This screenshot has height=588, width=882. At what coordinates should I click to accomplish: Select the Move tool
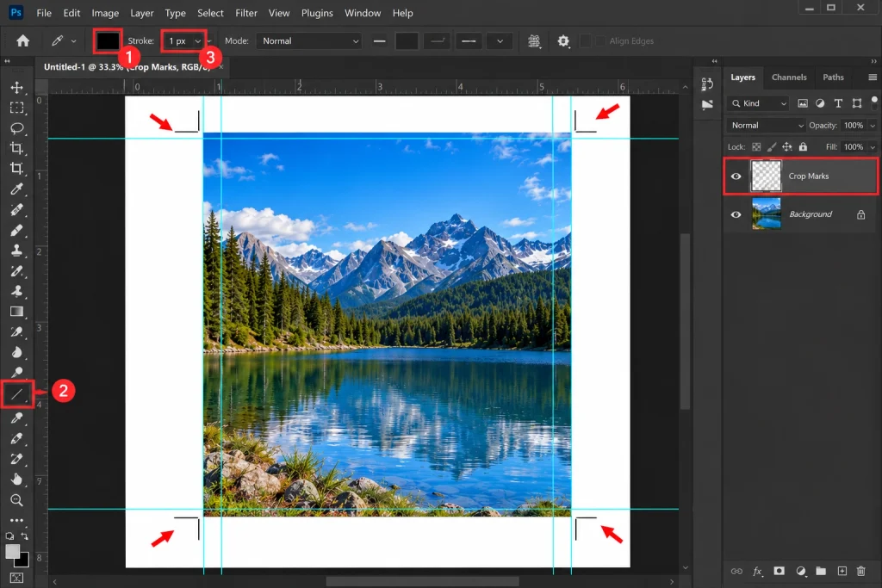[17, 87]
